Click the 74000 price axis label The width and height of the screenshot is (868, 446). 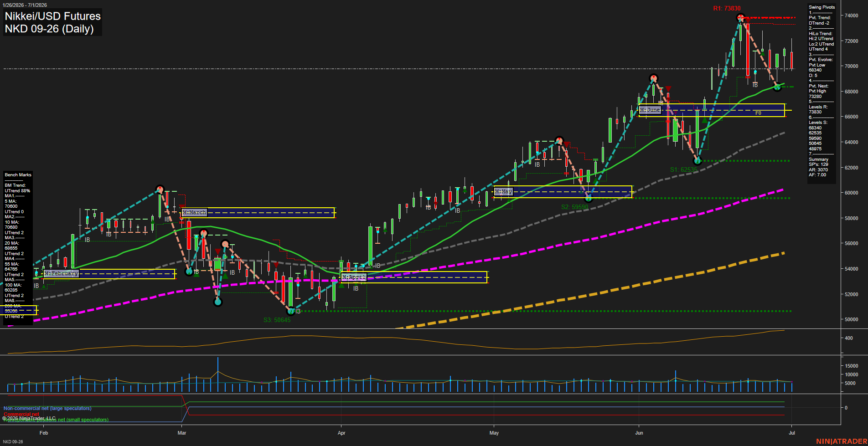(851, 15)
